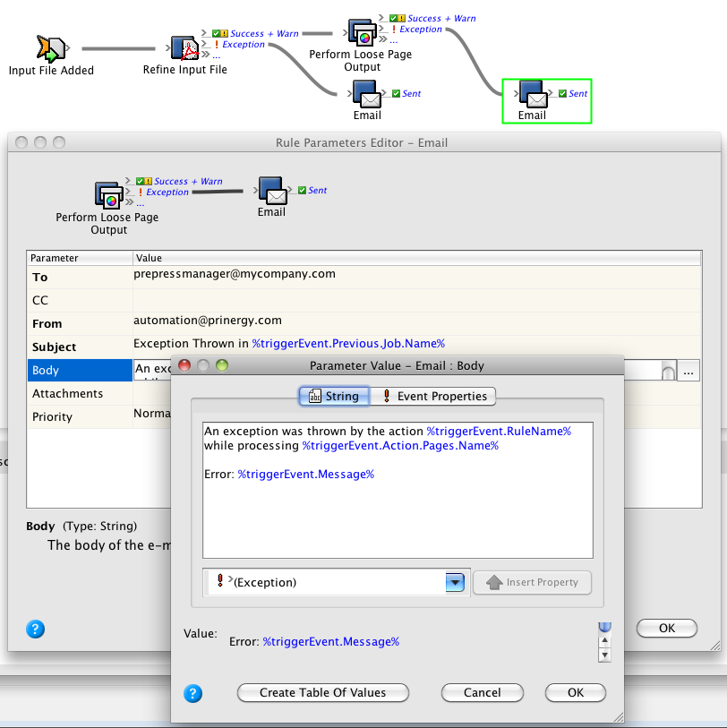Click Create Table Of Values button
Viewport: 727px width, 728px height.
tap(322, 692)
